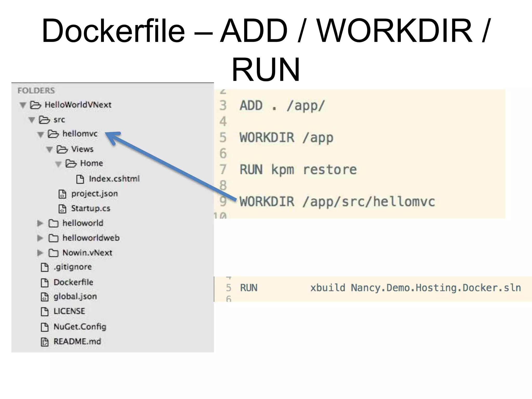
Task: Click the 'ADD . /app/' code line
Action: 282,106
